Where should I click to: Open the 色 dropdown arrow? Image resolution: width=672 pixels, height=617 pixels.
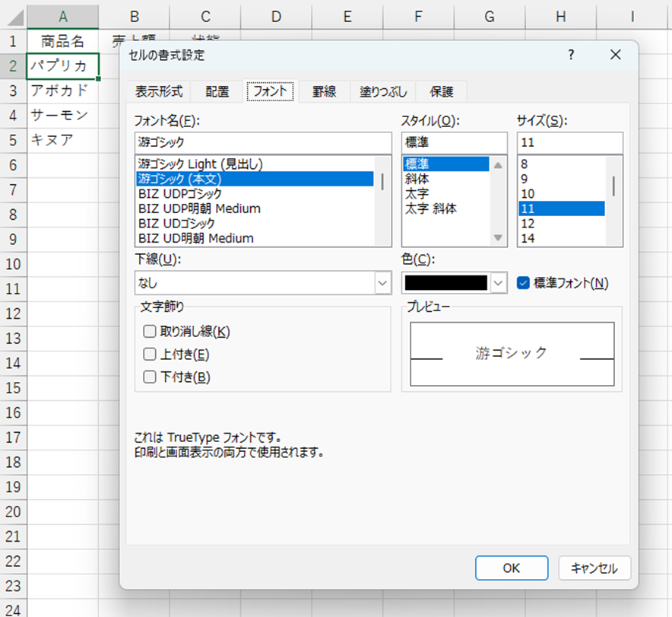pyautogui.click(x=499, y=283)
